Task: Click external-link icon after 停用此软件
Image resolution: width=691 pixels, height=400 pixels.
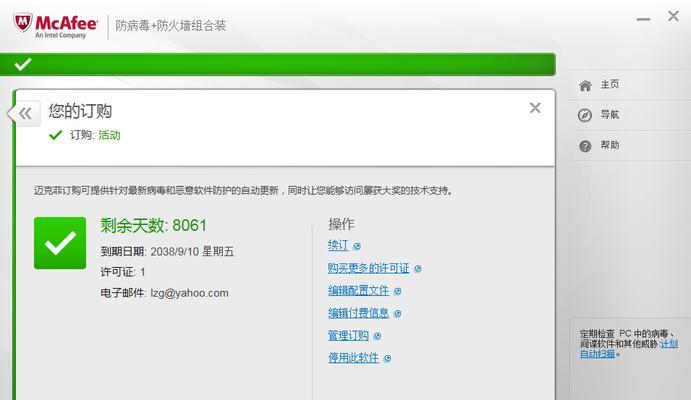Action: pyautogui.click(x=387, y=359)
